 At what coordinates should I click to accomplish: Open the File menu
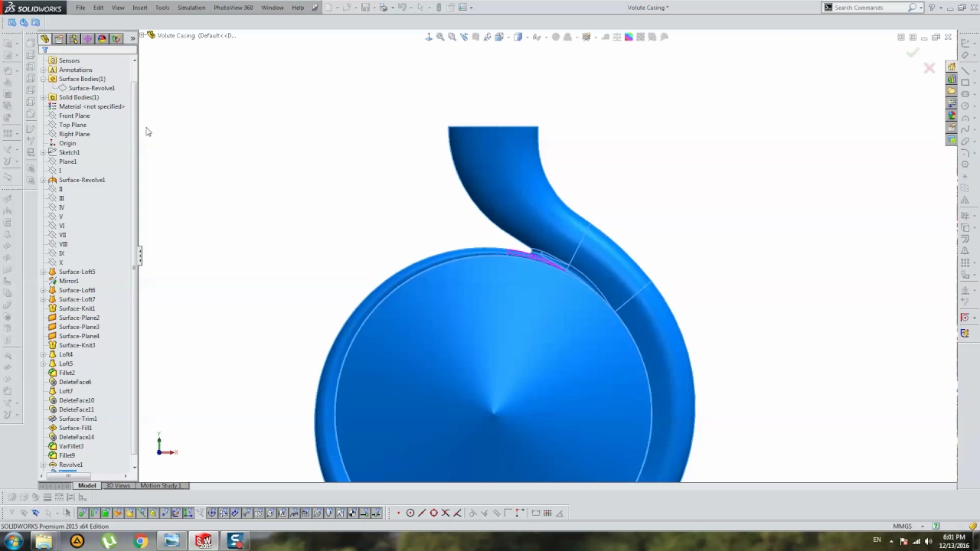80,8
